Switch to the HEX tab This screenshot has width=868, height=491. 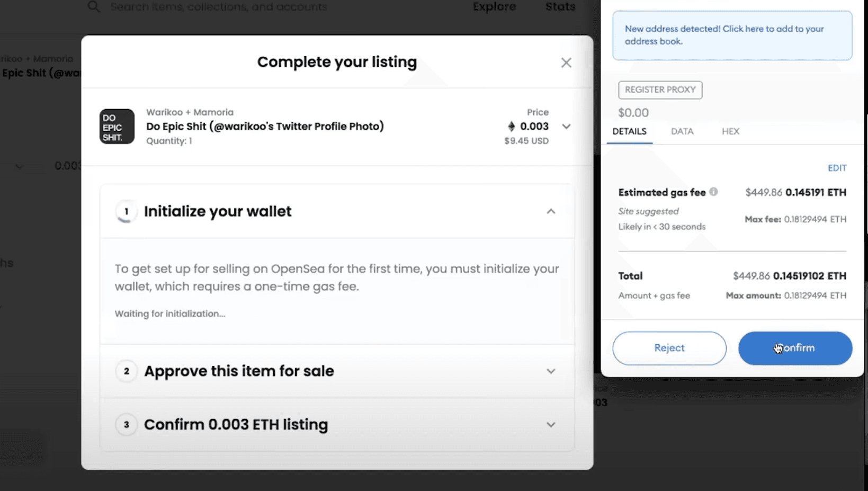tap(730, 131)
